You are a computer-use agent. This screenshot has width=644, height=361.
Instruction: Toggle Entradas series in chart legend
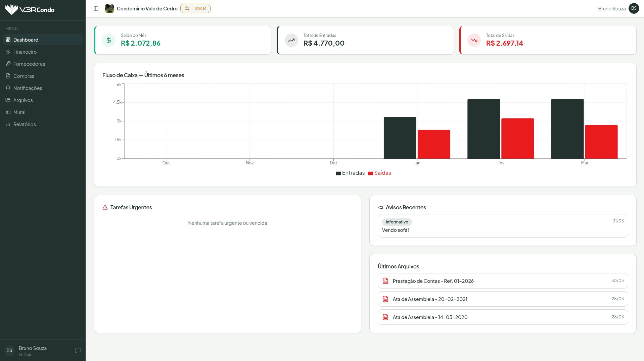(350, 173)
